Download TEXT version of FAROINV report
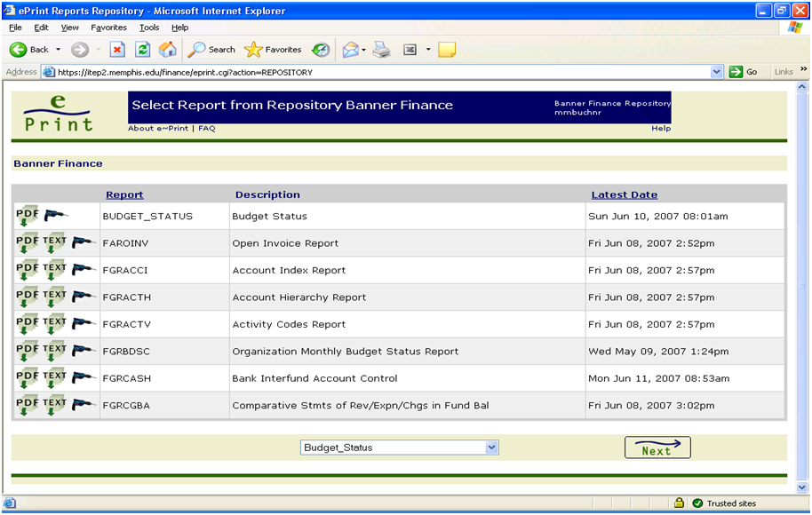812x515 pixels. pyautogui.click(x=55, y=243)
